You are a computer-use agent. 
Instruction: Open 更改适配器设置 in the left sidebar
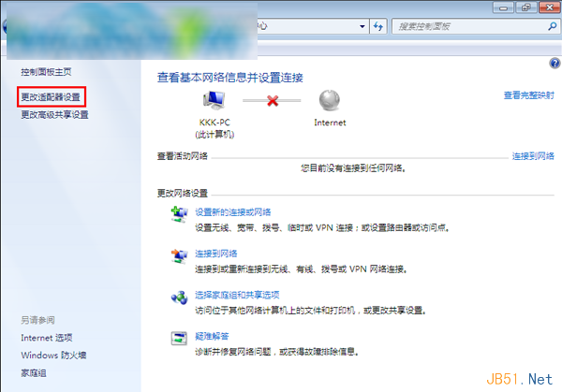pos(53,96)
